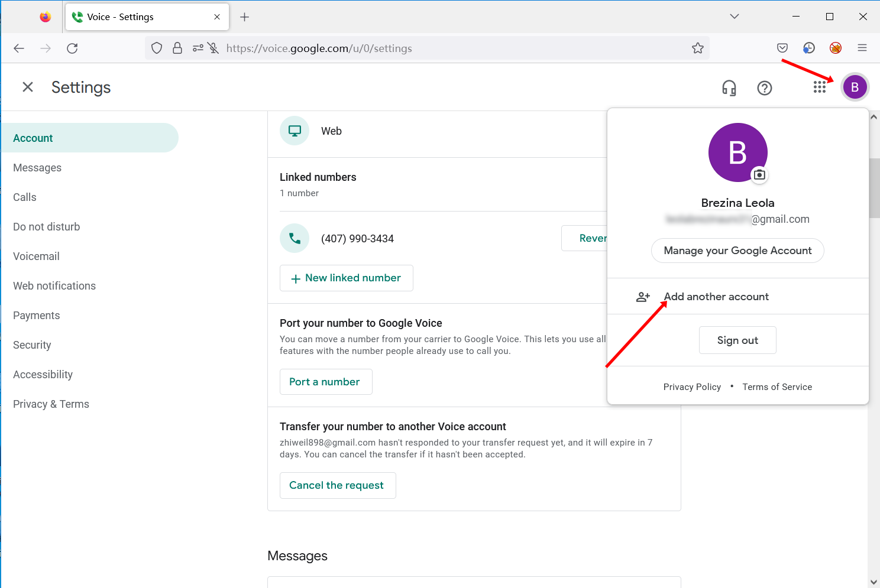Cancel the transfer request
Image resolution: width=880 pixels, height=588 pixels.
[338, 485]
